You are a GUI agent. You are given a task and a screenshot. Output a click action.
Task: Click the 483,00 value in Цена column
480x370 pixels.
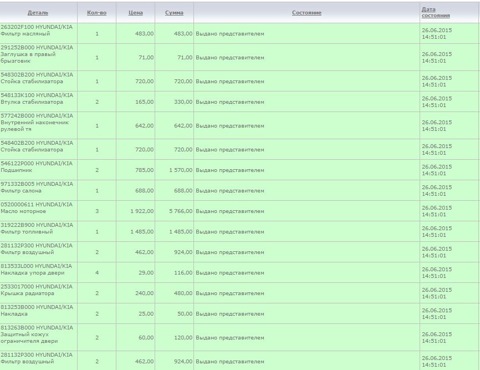coord(144,34)
